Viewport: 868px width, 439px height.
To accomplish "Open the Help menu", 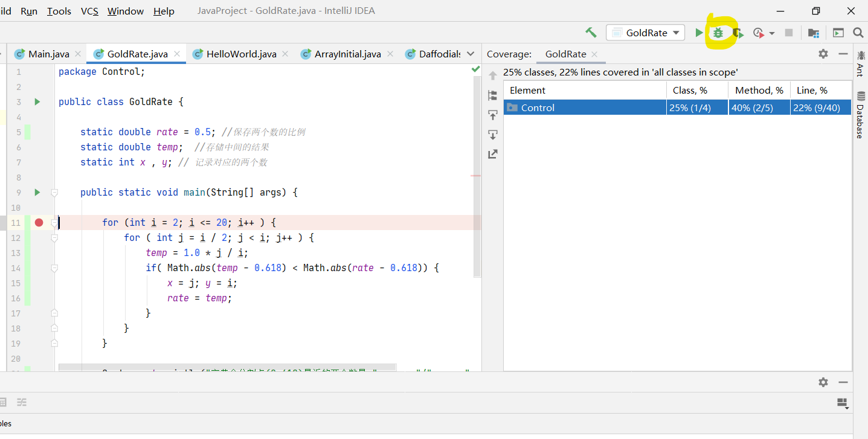I will [164, 11].
